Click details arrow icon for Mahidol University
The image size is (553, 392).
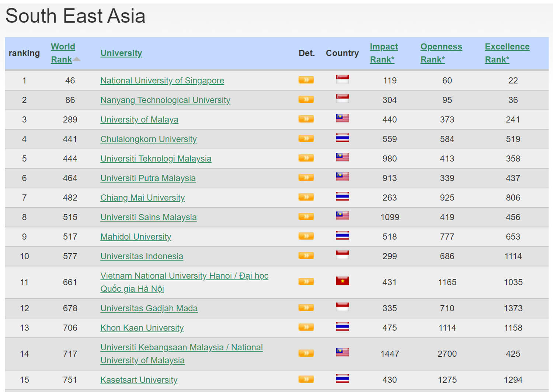pos(306,236)
